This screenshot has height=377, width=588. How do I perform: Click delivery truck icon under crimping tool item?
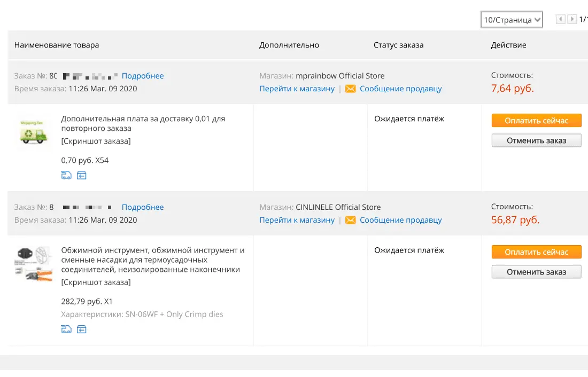point(66,329)
